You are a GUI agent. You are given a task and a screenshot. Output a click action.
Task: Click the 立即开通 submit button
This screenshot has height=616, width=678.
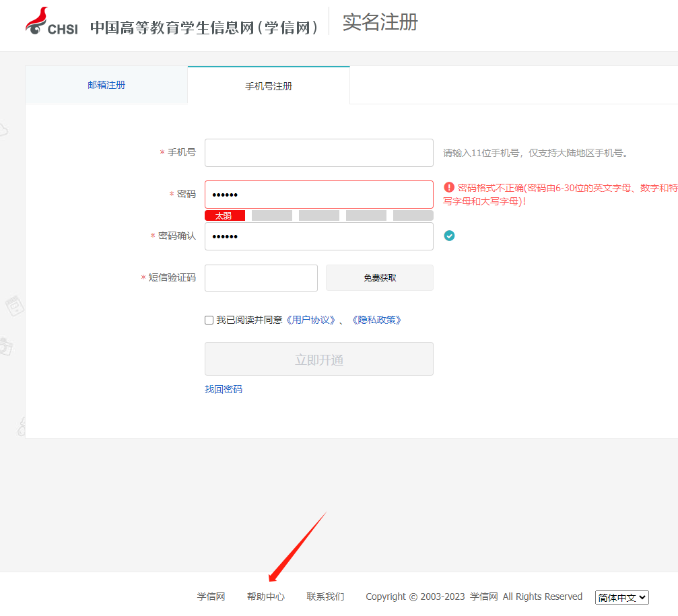point(318,360)
